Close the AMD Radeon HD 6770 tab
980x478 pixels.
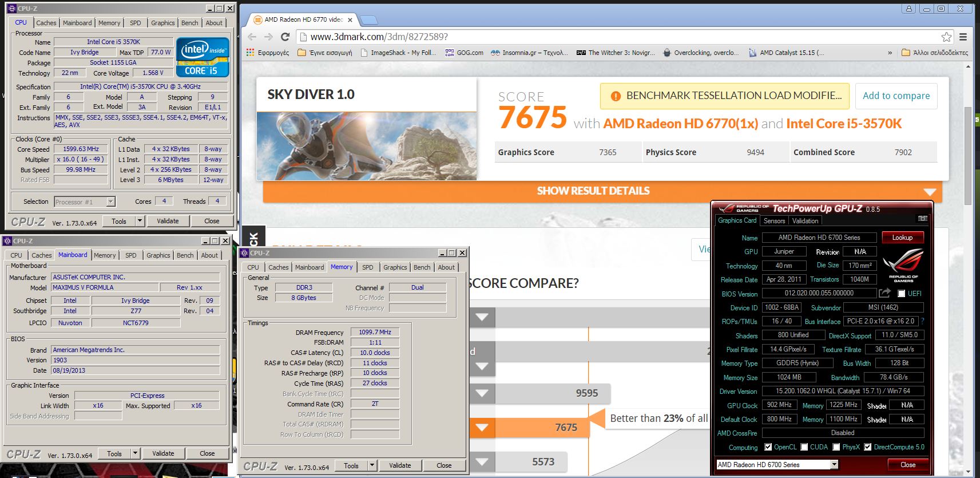[x=350, y=19]
